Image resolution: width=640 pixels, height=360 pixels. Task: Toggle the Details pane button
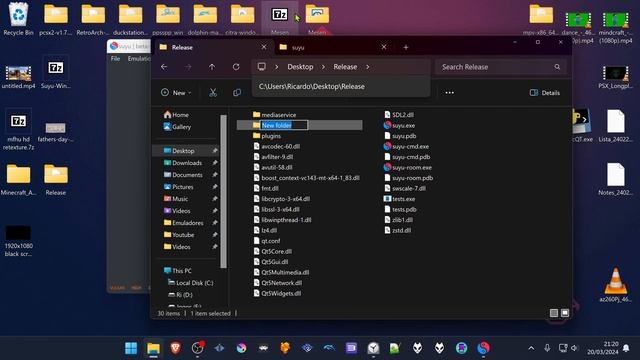tap(544, 93)
